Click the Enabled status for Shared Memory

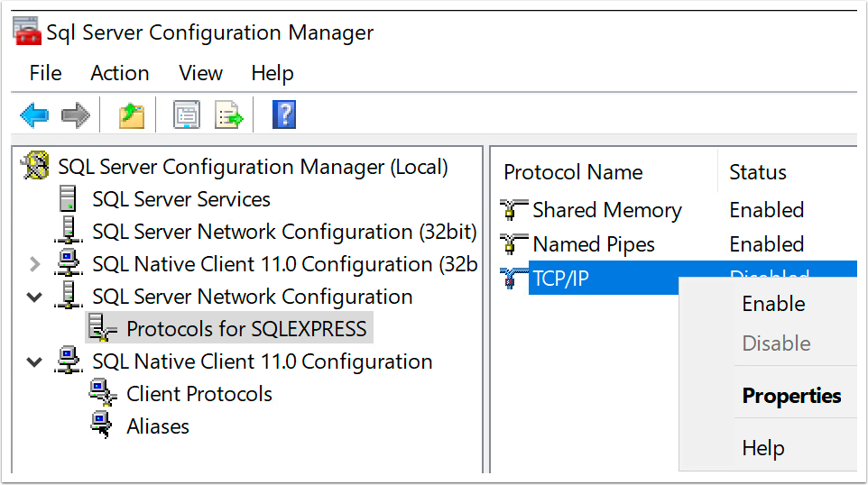coord(766,210)
